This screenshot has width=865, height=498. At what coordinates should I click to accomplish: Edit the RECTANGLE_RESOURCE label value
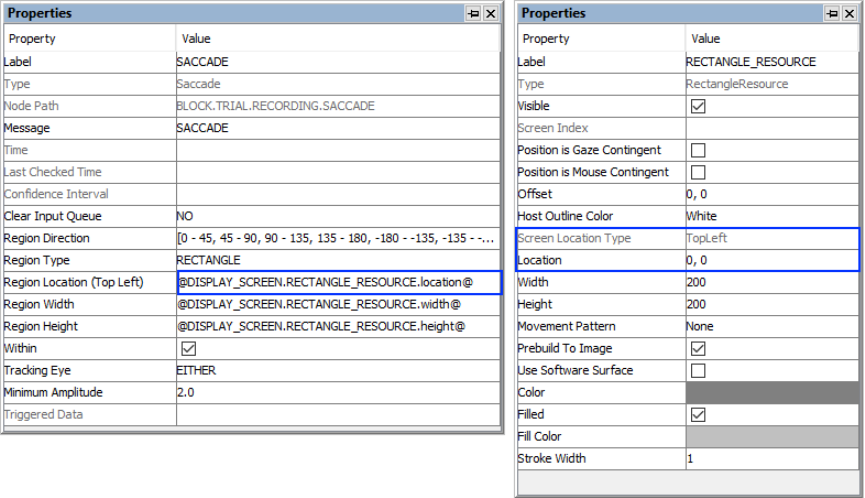(772, 62)
